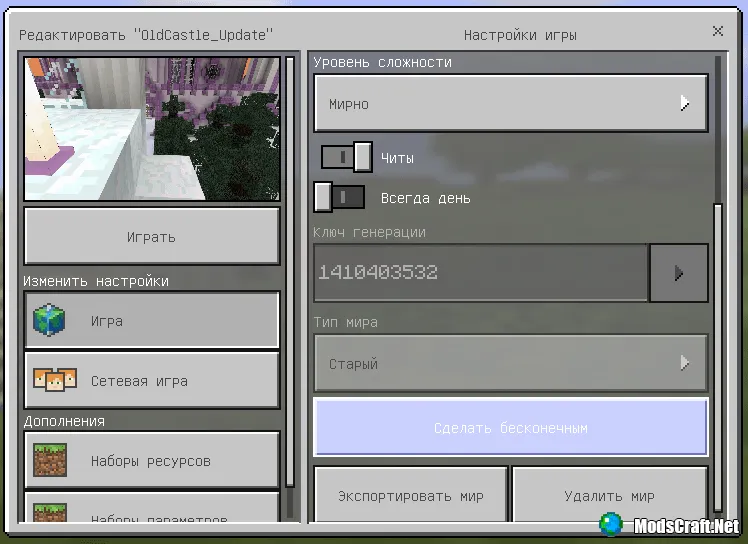Click Сделать бесконечным button
The width and height of the screenshot is (748, 544).
510,428
